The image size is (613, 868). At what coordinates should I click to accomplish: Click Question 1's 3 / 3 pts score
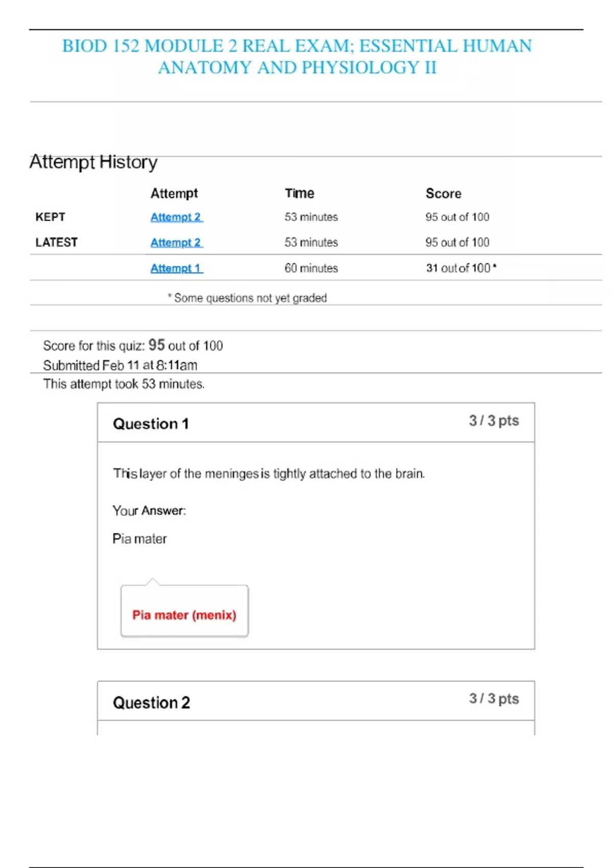click(x=493, y=421)
